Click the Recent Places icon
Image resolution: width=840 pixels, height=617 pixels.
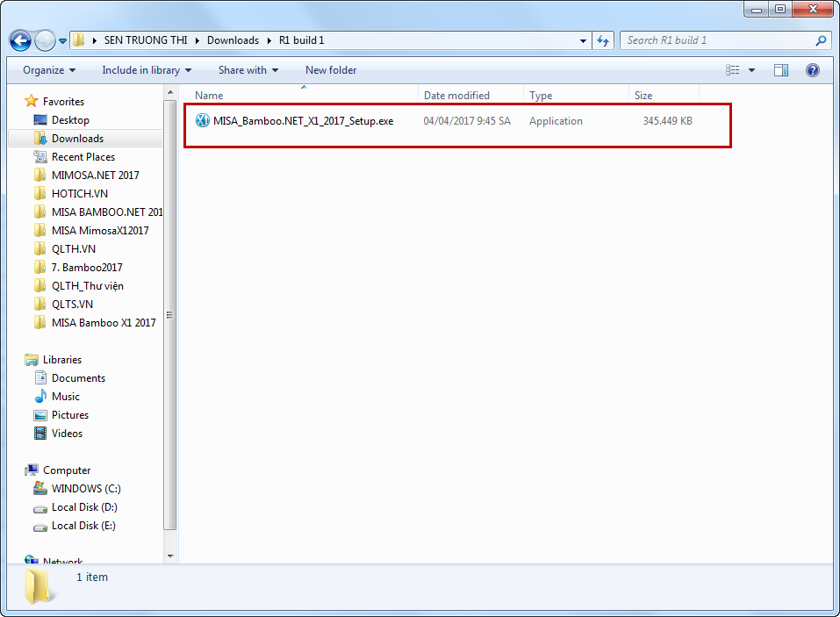40,156
